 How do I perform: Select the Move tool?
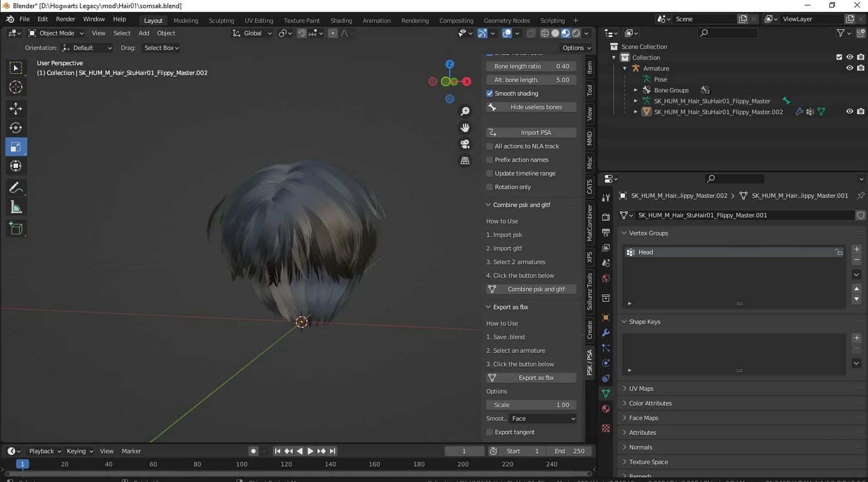(16, 108)
